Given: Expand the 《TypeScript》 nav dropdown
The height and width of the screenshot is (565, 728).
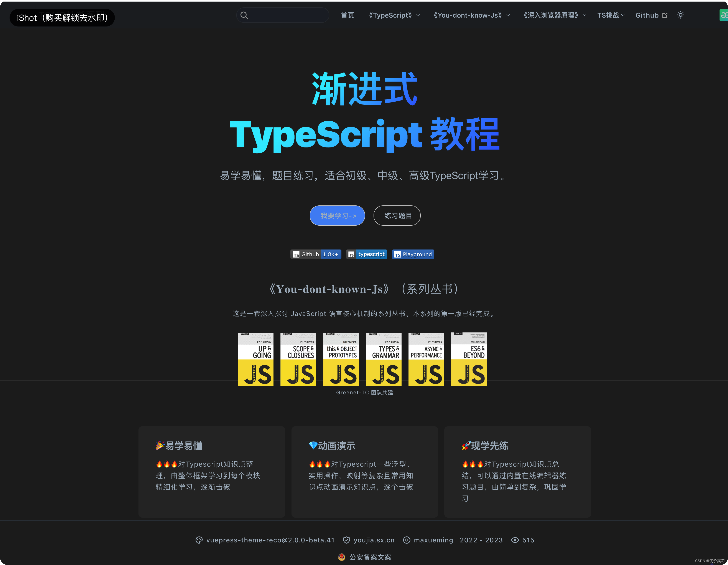Looking at the screenshot, I should 394,15.
